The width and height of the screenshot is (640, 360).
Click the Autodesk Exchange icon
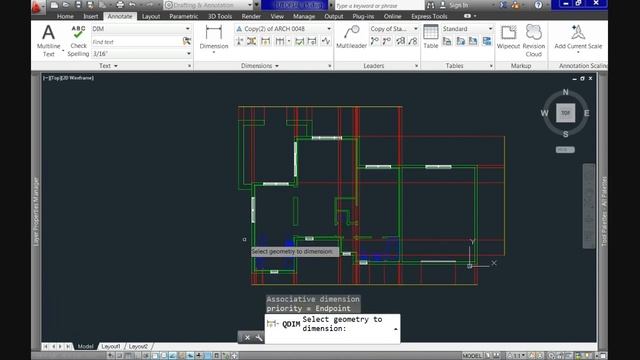point(504,5)
